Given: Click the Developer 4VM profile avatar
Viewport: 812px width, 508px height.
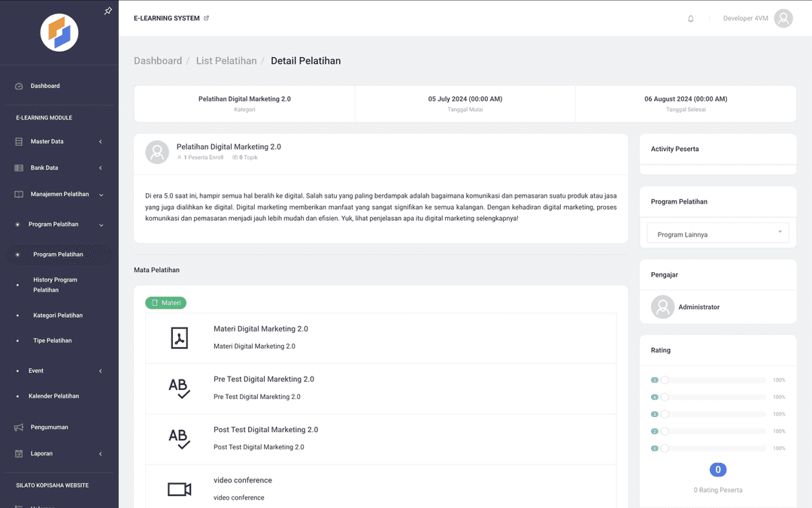Looking at the screenshot, I should pyautogui.click(x=783, y=19).
